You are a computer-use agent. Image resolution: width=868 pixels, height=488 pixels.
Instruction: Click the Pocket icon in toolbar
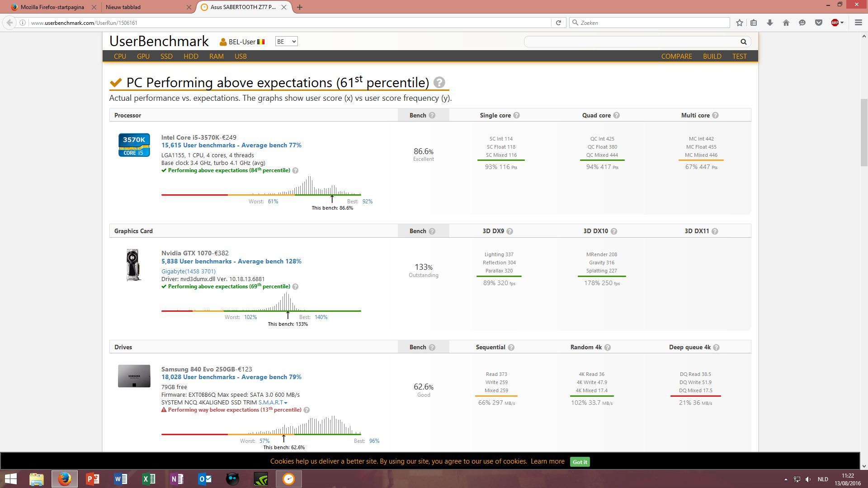pyautogui.click(x=819, y=23)
